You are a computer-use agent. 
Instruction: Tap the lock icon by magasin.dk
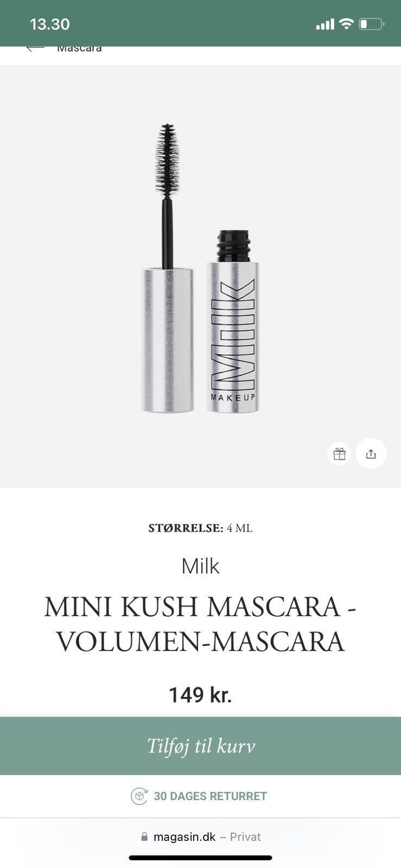click(x=144, y=837)
